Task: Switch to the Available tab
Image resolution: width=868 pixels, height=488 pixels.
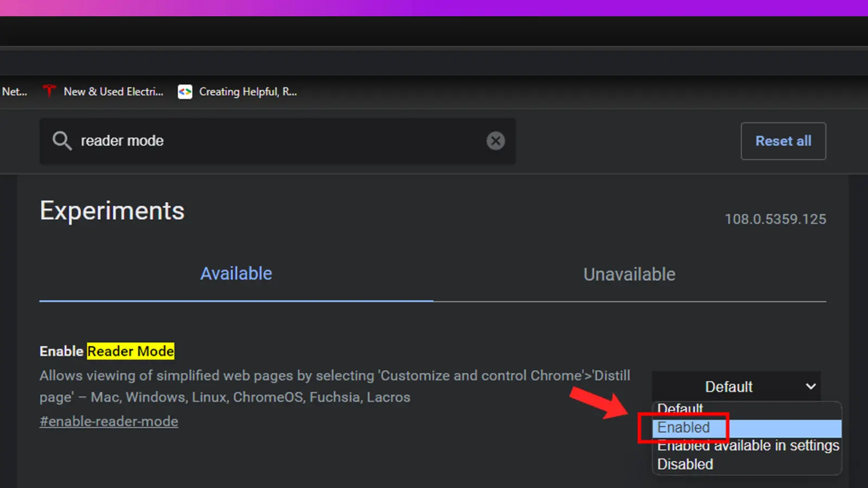Action: pos(236,274)
